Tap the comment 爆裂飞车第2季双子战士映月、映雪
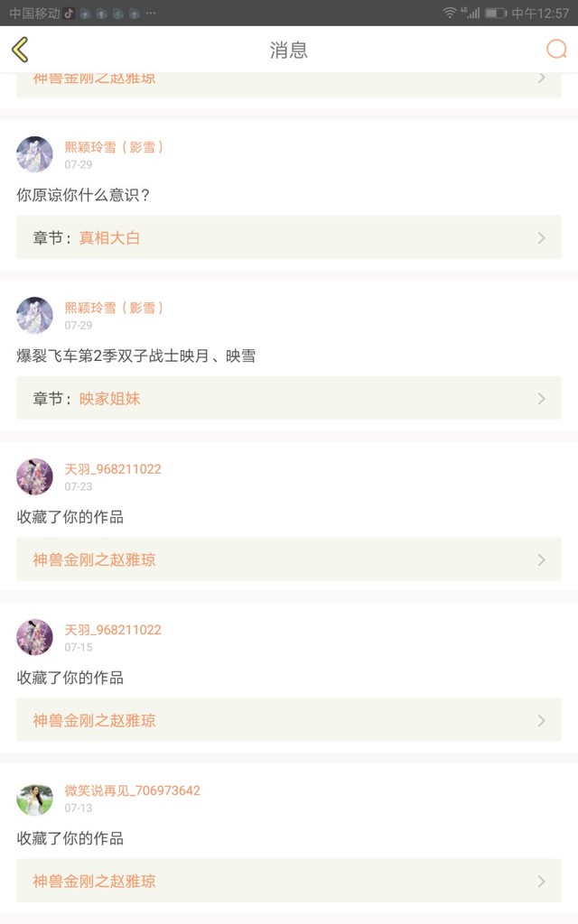 click(x=135, y=356)
